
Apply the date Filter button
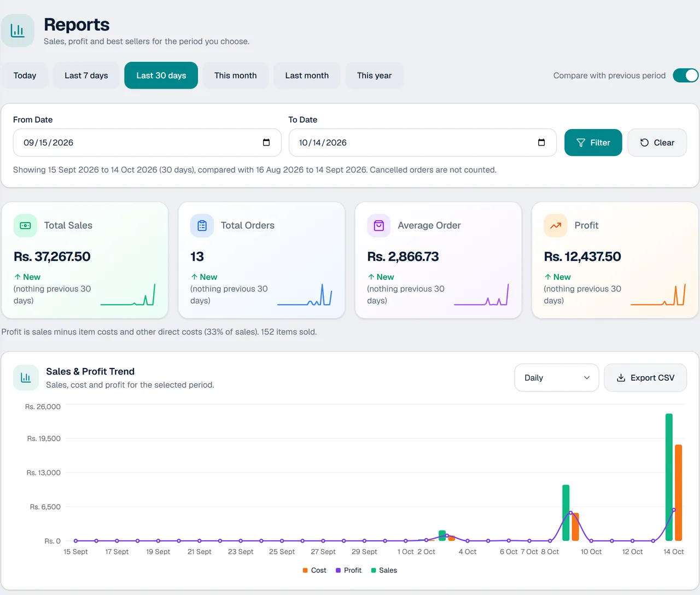tap(593, 143)
